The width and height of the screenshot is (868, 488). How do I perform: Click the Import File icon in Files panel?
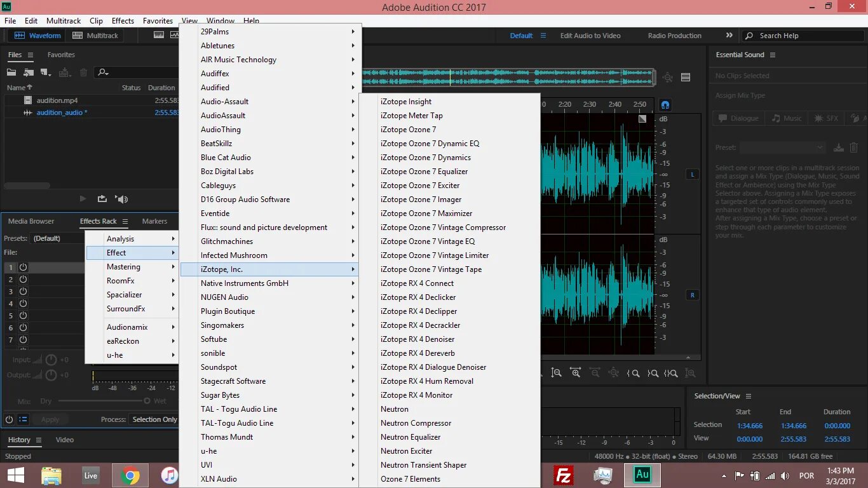pyautogui.click(x=29, y=72)
